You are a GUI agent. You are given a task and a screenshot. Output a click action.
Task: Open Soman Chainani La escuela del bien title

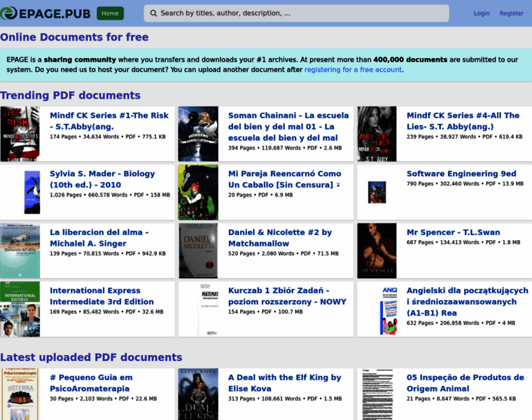(x=288, y=127)
